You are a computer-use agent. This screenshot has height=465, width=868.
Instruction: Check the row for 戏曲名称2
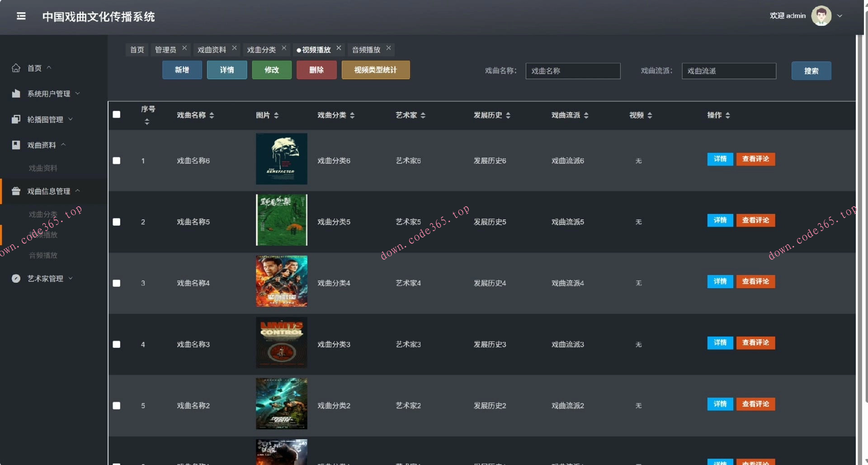click(117, 406)
